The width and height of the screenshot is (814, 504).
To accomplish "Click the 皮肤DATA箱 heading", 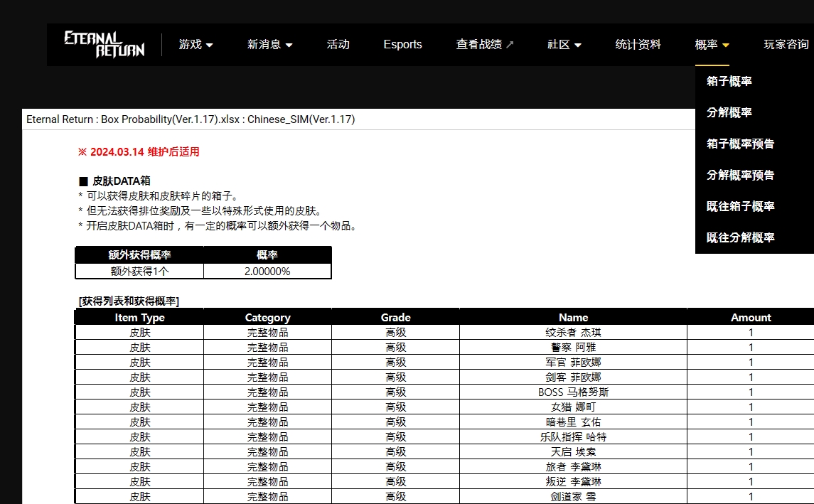I will 114,181.
